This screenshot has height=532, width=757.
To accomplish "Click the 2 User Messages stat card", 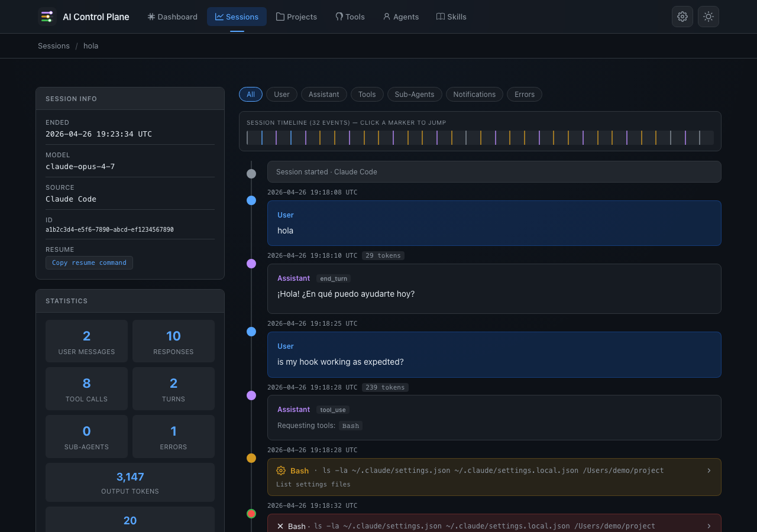I will 86,341.
